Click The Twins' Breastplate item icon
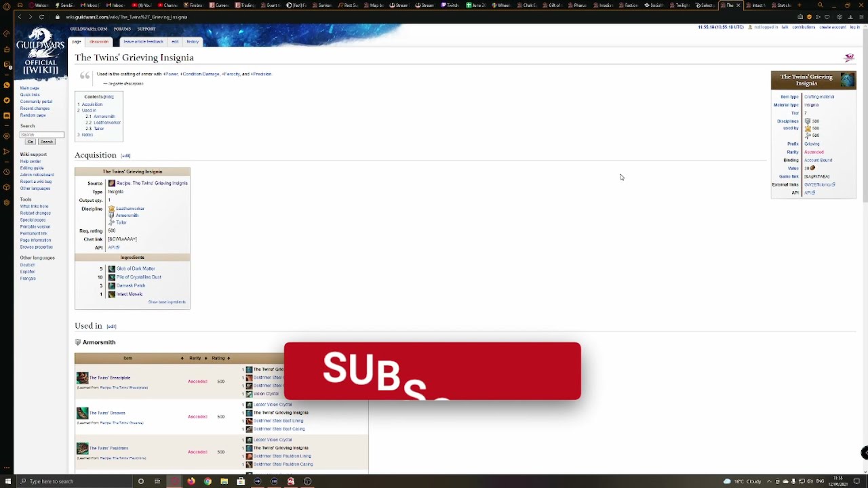Viewport: 868px width, 488px height. pyautogui.click(x=82, y=378)
